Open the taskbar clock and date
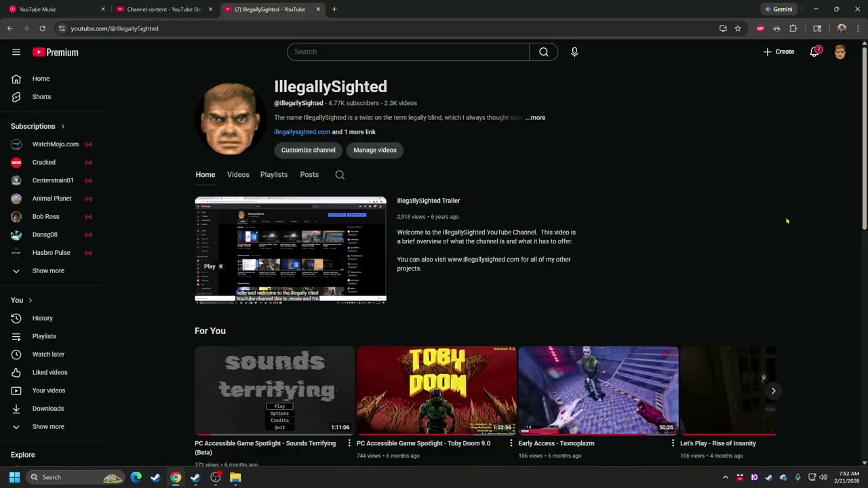 (x=849, y=477)
